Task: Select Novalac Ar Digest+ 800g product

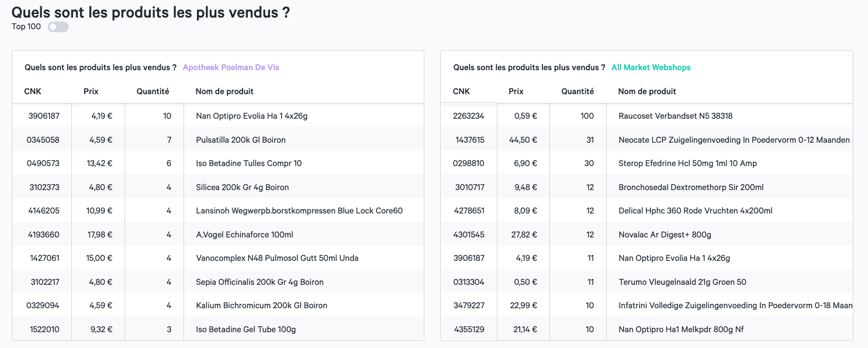Action: click(x=665, y=235)
